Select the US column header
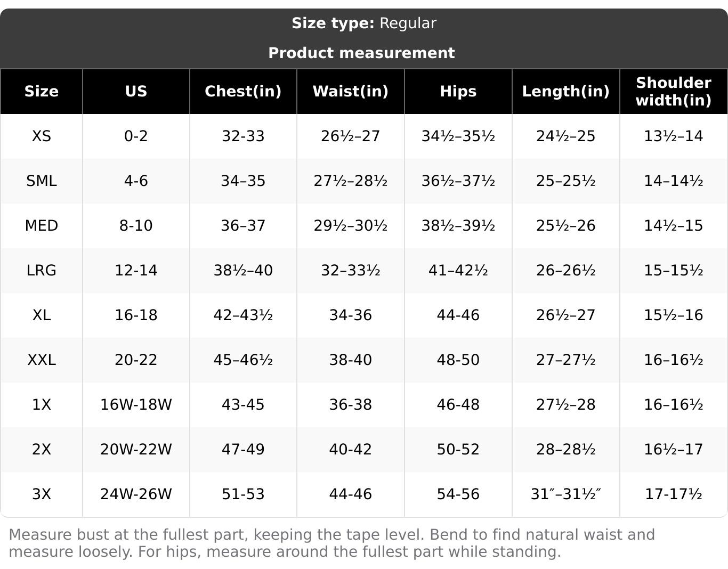 [x=136, y=92]
